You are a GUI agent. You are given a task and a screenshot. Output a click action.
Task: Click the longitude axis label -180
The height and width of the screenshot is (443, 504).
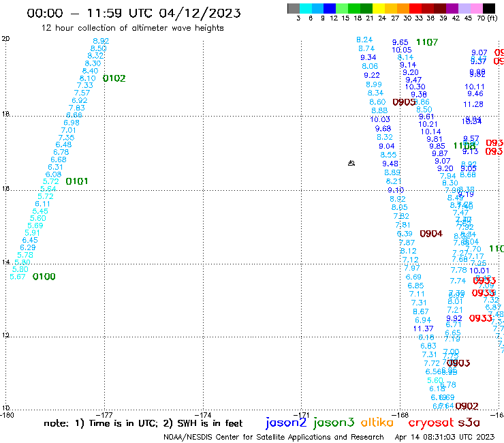[x=7, y=415]
